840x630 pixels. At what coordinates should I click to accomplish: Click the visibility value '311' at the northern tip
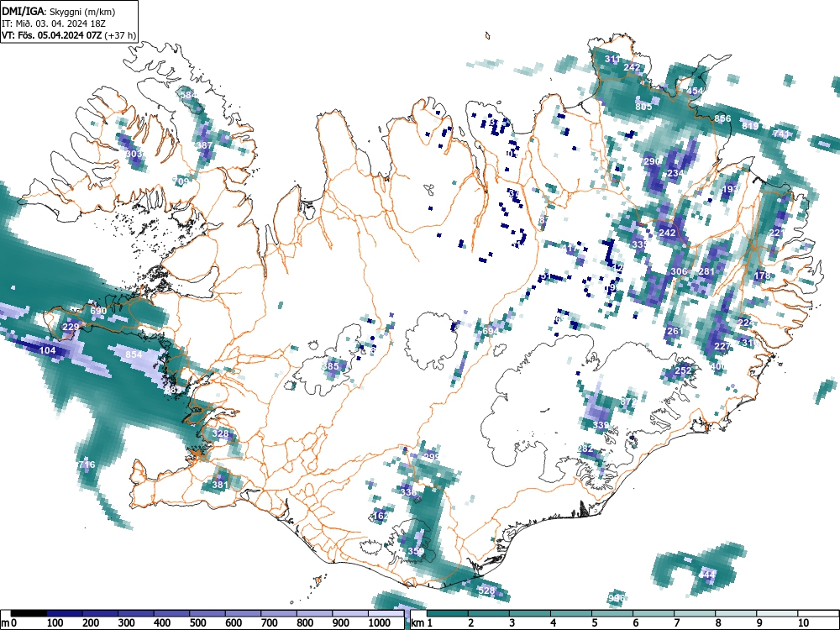coord(612,60)
